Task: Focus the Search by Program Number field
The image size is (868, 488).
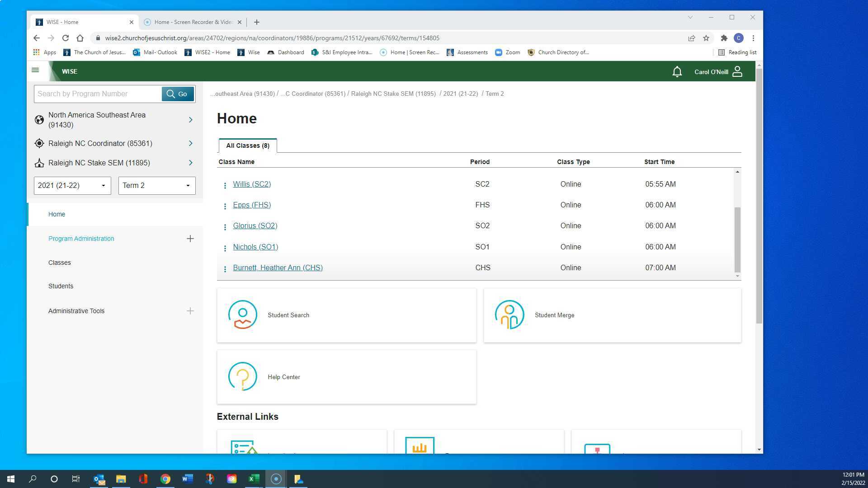Action: 97,94
